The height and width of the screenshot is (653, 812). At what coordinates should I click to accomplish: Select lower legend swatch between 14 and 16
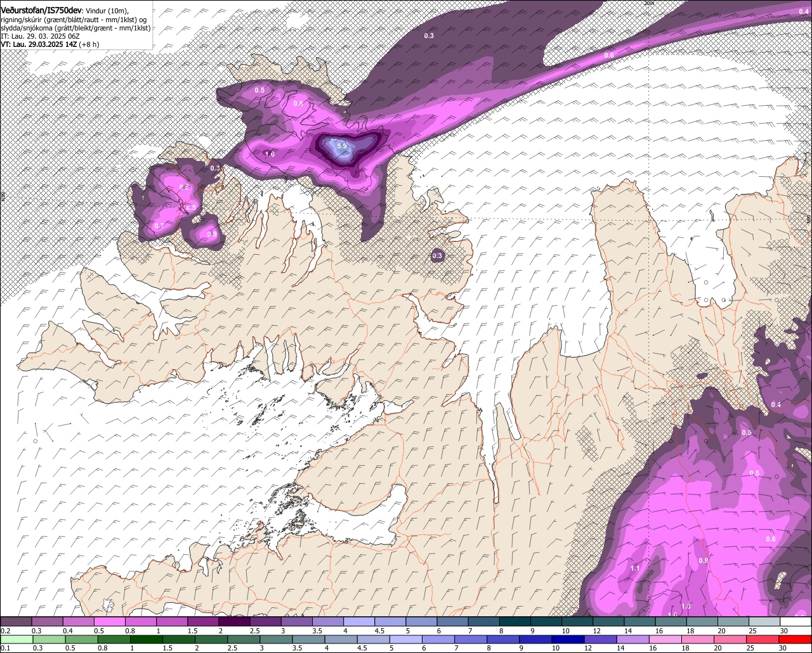(x=633, y=639)
